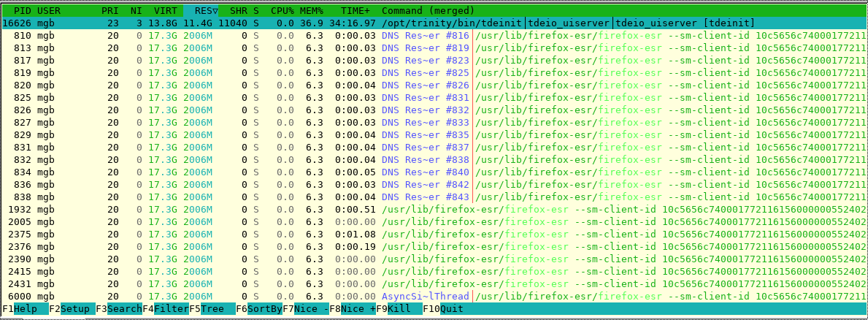The height and width of the screenshot is (320, 868).
Task: Open the F4 Filter prompt
Action: [166, 308]
